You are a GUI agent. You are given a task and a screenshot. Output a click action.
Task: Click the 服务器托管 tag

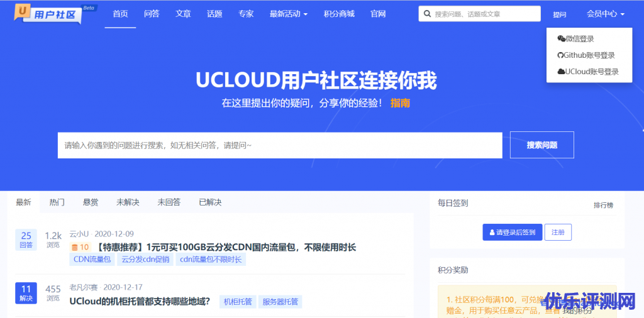point(280,302)
